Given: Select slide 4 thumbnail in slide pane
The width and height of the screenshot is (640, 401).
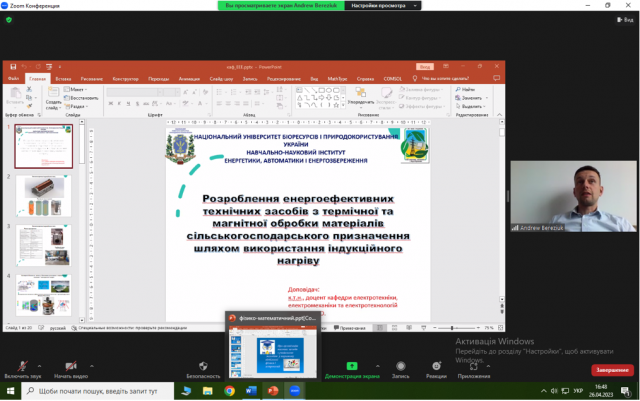Looking at the screenshot, I should (44, 295).
